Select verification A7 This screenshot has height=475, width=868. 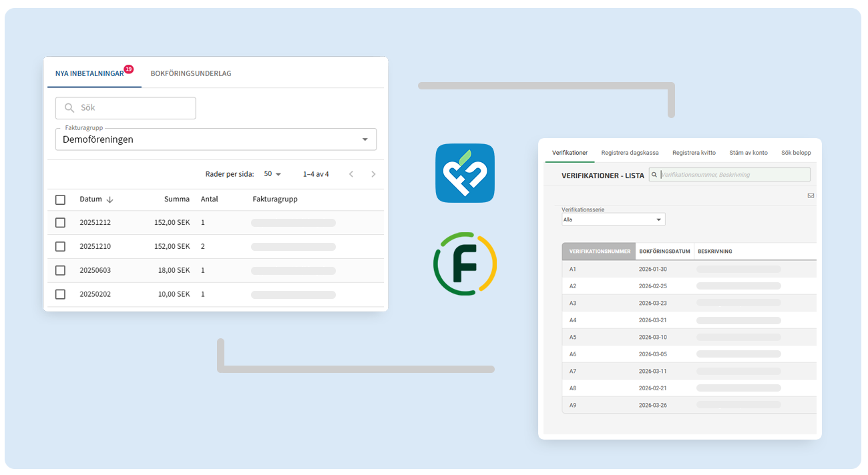[573, 371]
